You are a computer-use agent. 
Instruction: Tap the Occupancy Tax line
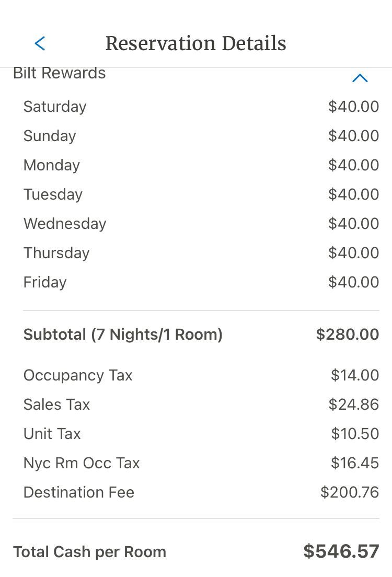[x=201, y=375]
